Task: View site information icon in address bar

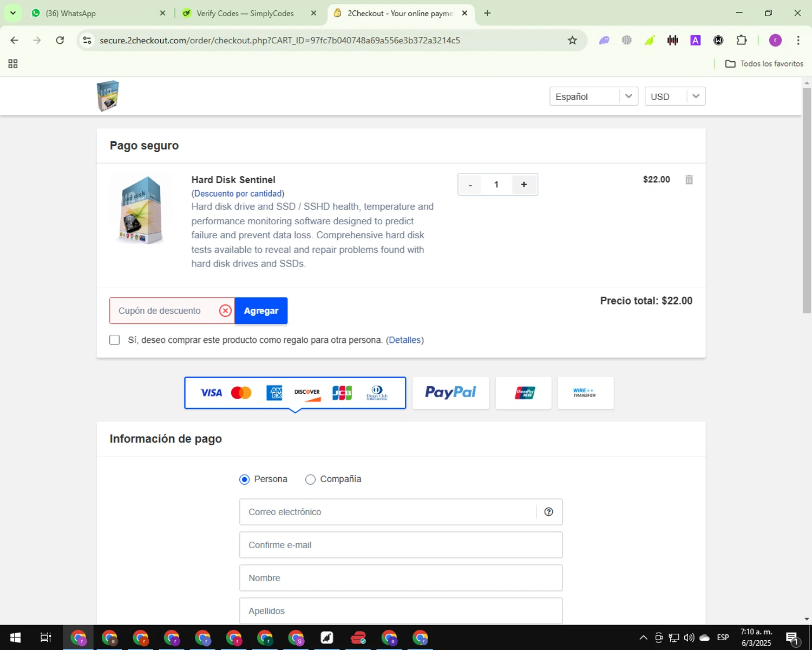Action: coord(87,40)
